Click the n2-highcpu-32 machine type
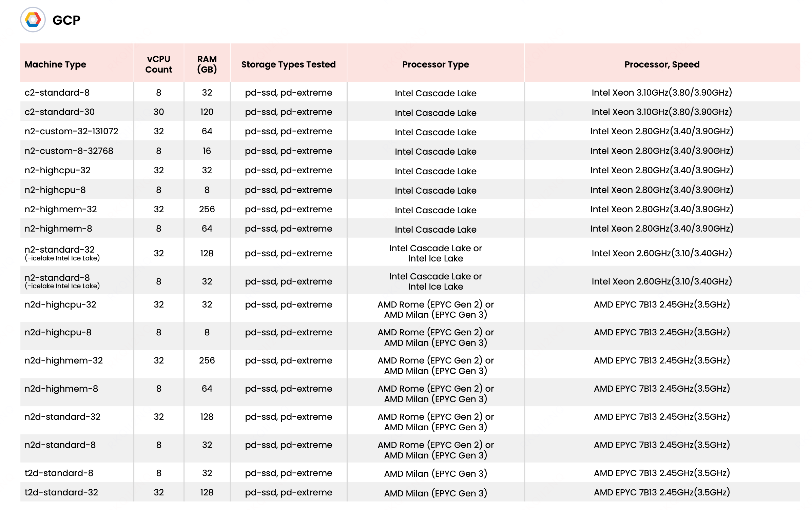The height and width of the screenshot is (510, 812). [x=57, y=170]
